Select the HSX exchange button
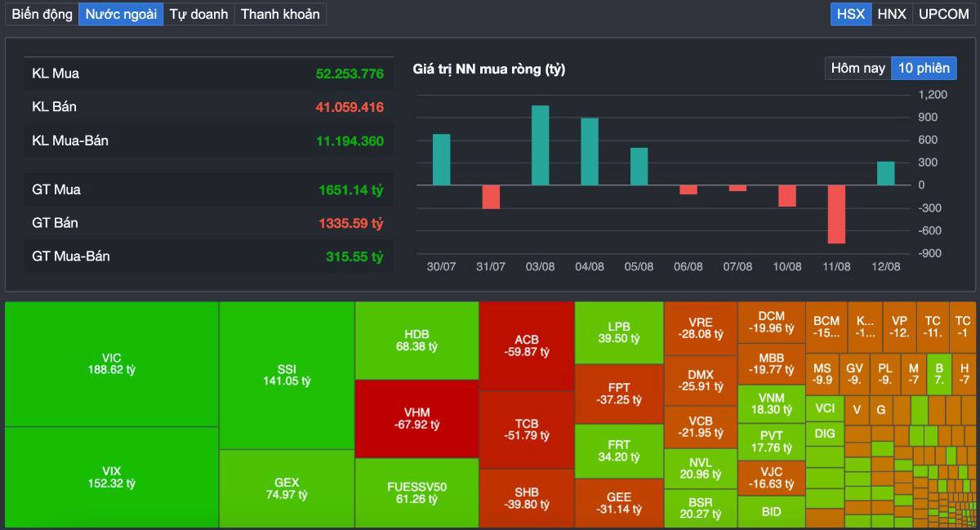 [851, 14]
